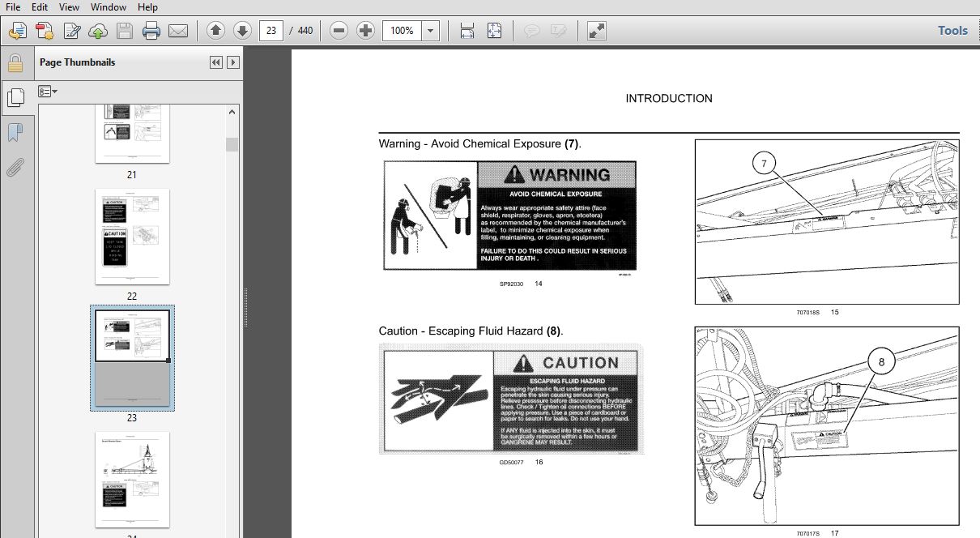
Task: Click the Edit/sign document icon
Action: click(71, 31)
